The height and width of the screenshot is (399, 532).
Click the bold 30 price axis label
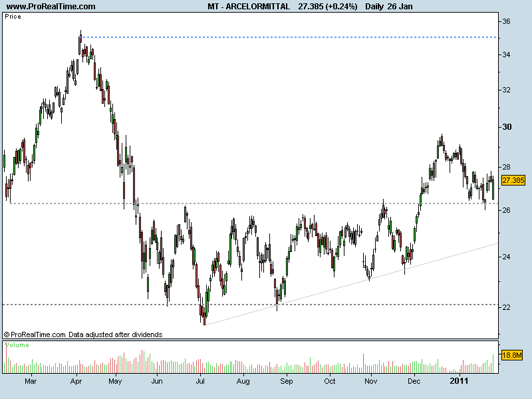(x=507, y=126)
